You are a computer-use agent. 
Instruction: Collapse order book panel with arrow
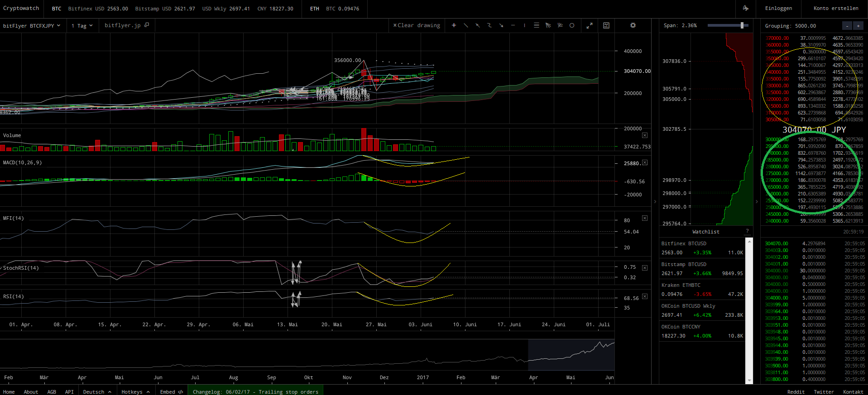pyautogui.click(x=757, y=202)
